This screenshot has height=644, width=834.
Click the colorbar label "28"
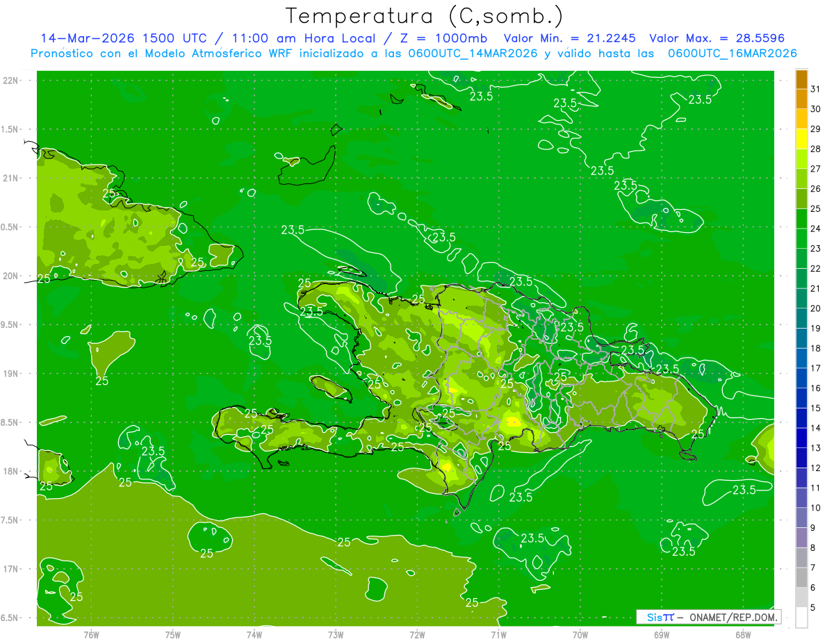[816, 149]
